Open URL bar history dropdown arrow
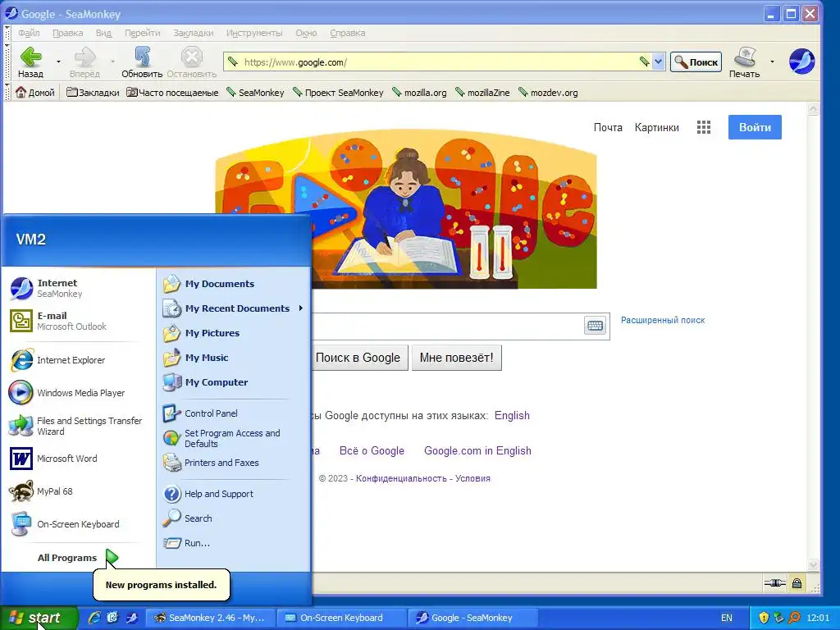The width and height of the screenshot is (840, 630). click(x=659, y=62)
